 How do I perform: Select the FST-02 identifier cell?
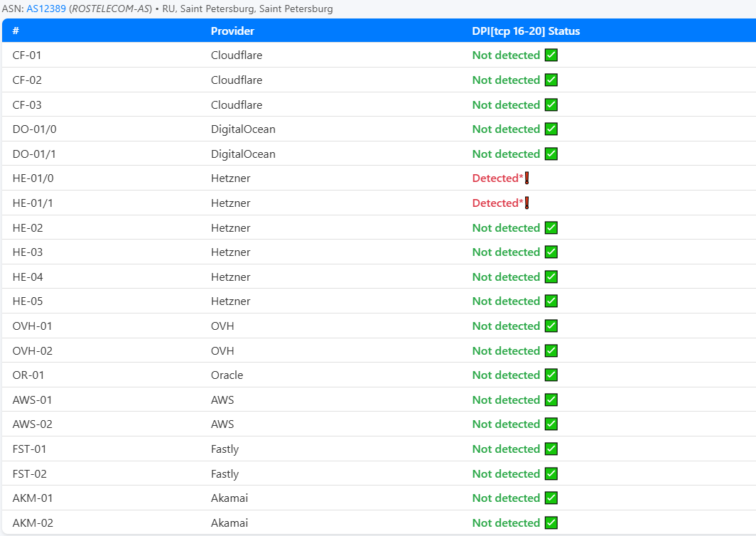(29, 473)
